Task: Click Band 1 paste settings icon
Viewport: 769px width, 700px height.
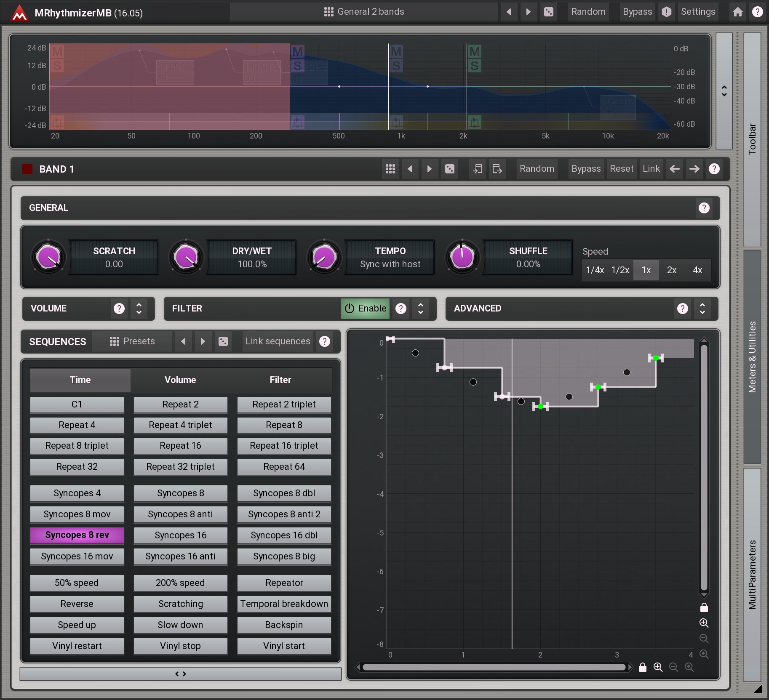Action: pos(497,169)
